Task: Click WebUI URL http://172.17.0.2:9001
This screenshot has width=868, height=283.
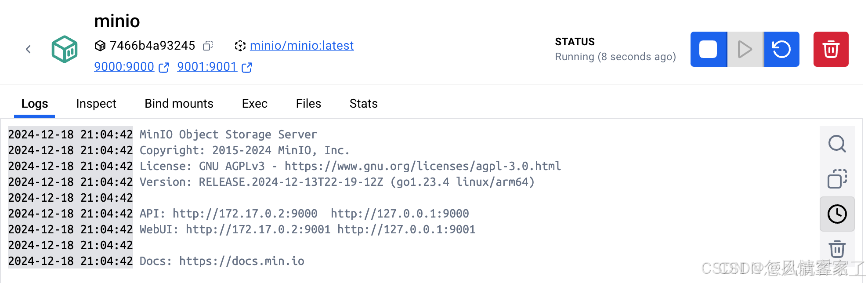Action: (x=258, y=229)
